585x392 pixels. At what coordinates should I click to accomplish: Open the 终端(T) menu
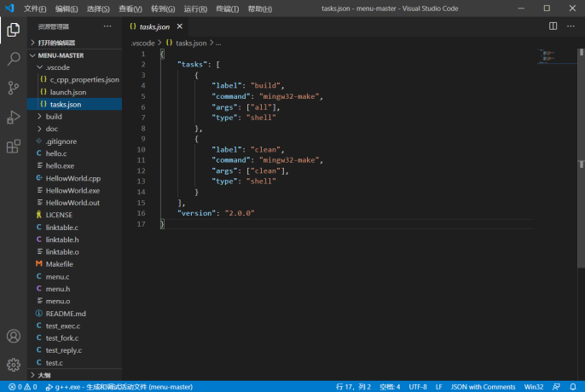click(227, 9)
